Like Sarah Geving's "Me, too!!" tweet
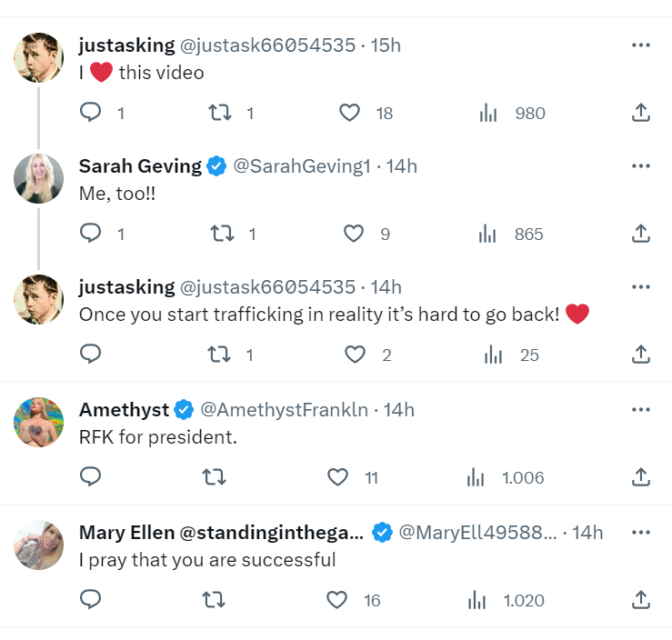The width and height of the screenshot is (672, 640). point(353,234)
